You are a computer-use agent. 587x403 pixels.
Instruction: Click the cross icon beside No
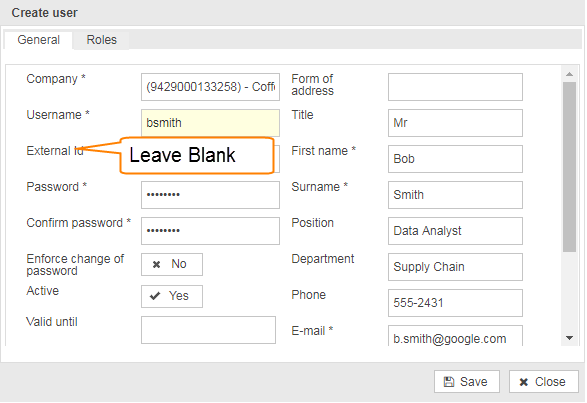coord(156,264)
